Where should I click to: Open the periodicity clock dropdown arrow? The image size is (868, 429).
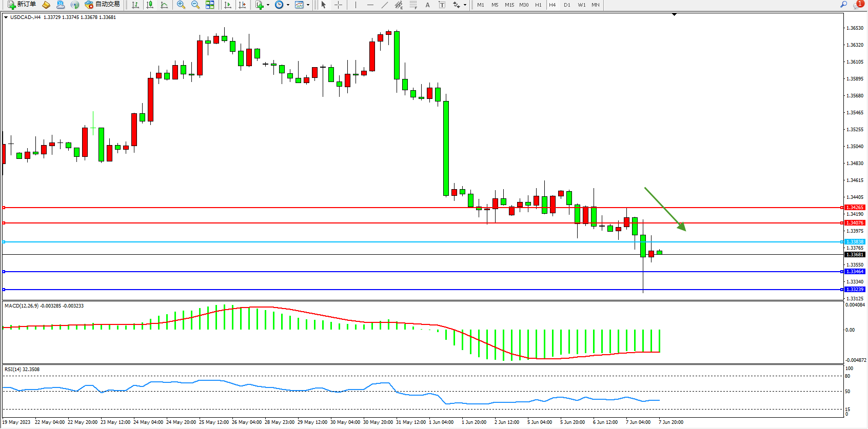click(x=288, y=5)
